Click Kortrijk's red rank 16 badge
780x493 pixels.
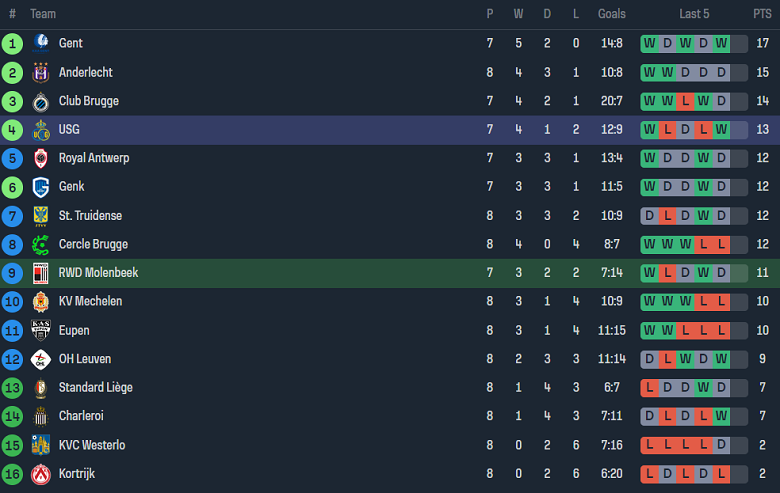point(12,474)
